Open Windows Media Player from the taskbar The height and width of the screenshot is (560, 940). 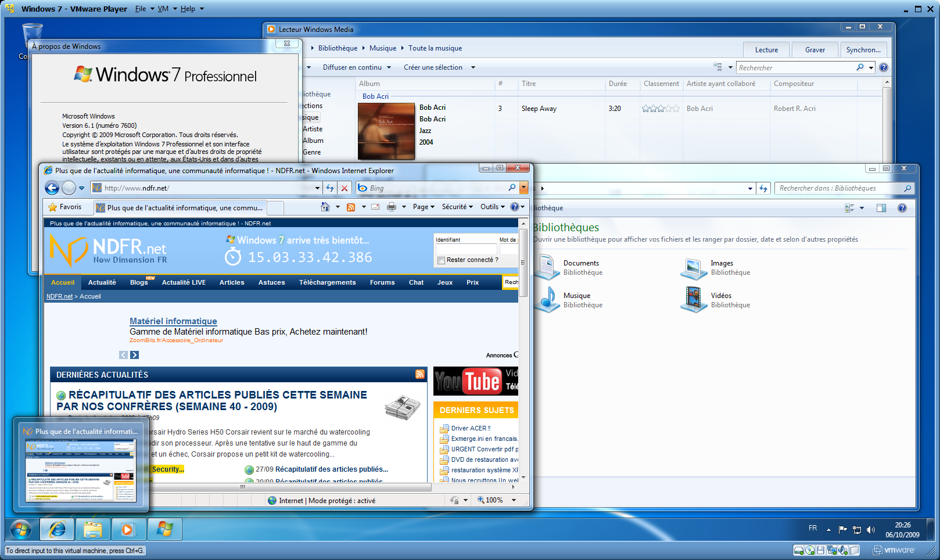(x=128, y=529)
